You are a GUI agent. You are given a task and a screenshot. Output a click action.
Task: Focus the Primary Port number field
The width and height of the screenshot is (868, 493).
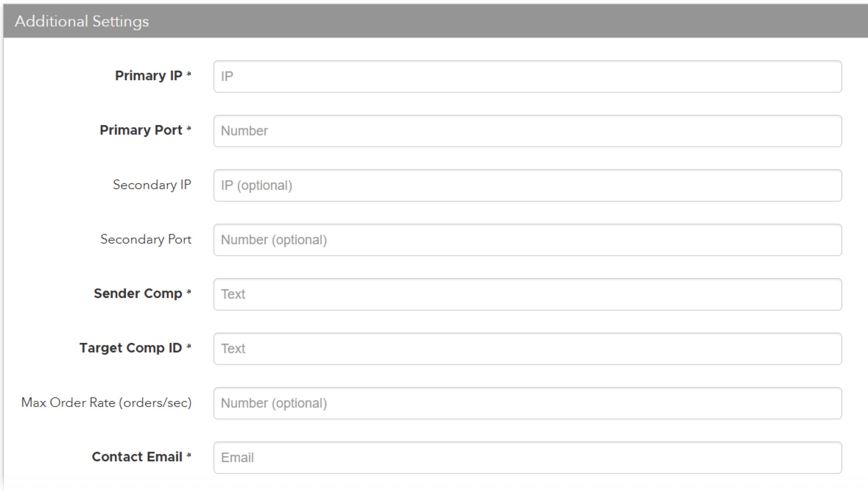pos(527,131)
